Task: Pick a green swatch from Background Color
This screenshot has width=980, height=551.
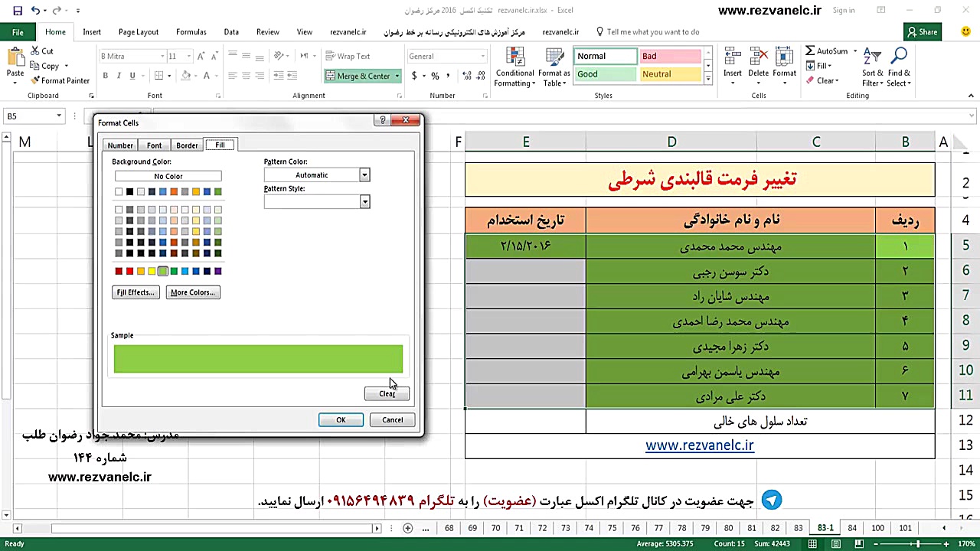Action: [x=163, y=270]
